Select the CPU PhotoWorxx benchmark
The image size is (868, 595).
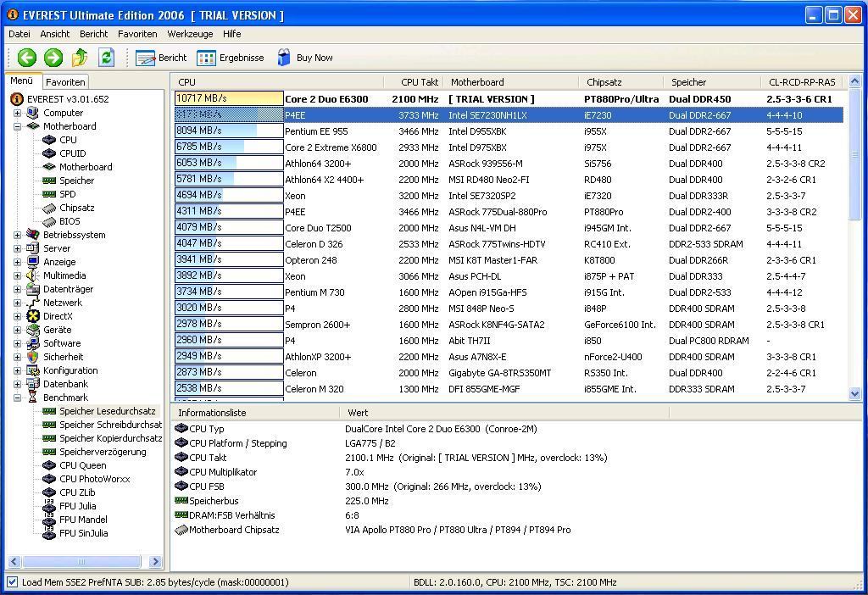click(x=95, y=480)
